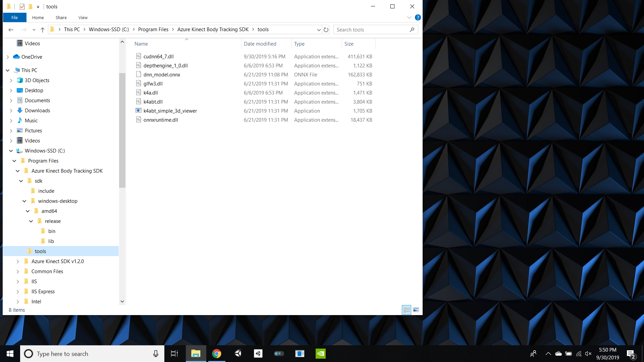Select Common Files folder in tree
This screenshot has width=644, height=362.
(47, 271)
